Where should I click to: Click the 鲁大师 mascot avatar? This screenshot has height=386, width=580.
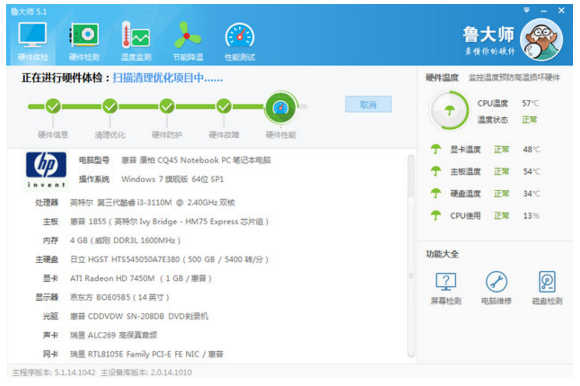[541, 40]
